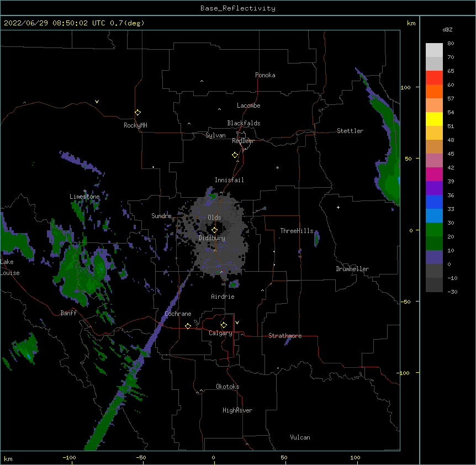The height and width of the screenshot is (465, 476).
Task: Click the ThreeHills town label
Action: pos(297,231)
